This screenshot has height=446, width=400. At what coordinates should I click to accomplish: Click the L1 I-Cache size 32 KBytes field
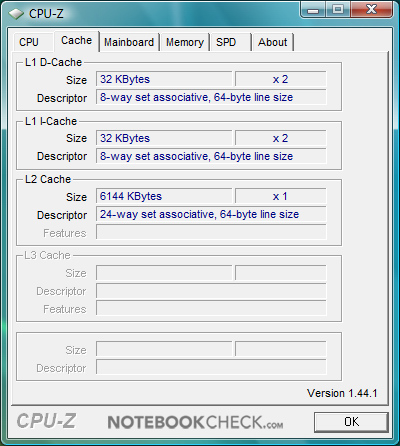(164, 138)
